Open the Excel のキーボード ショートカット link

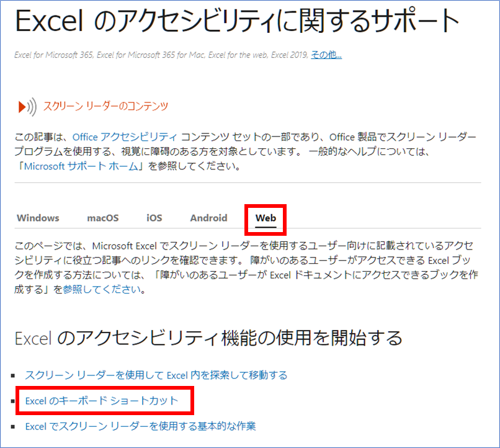[x=102, y=401]
